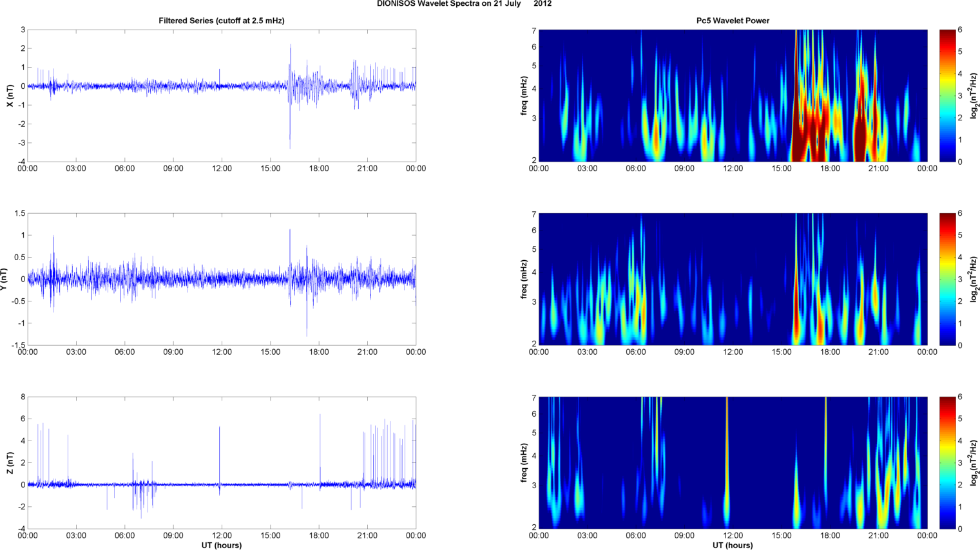The width and height of the screenshot is (980, 550).
Task: Click the colorbar beside the Y wavelet spectrogram
Action: [x=947, y=280]
